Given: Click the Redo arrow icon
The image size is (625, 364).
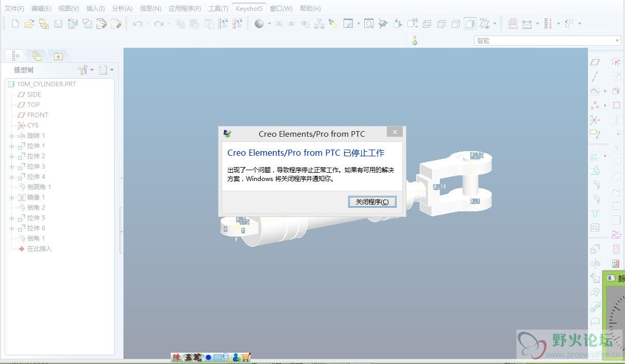Looking at the screenshot, I should [x=159, y=24].
